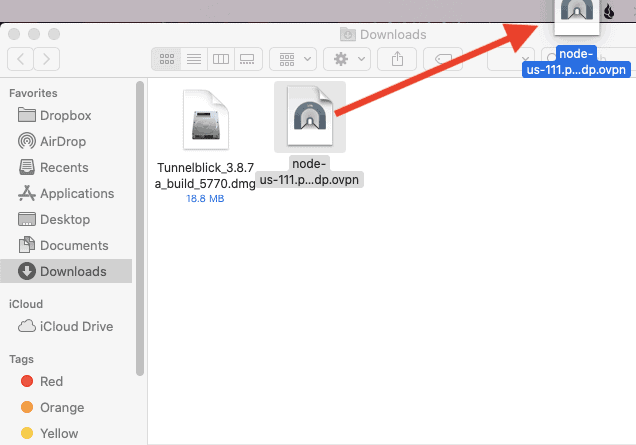
Task: Select Downloads in the sidebar
Action: (66, 271)
